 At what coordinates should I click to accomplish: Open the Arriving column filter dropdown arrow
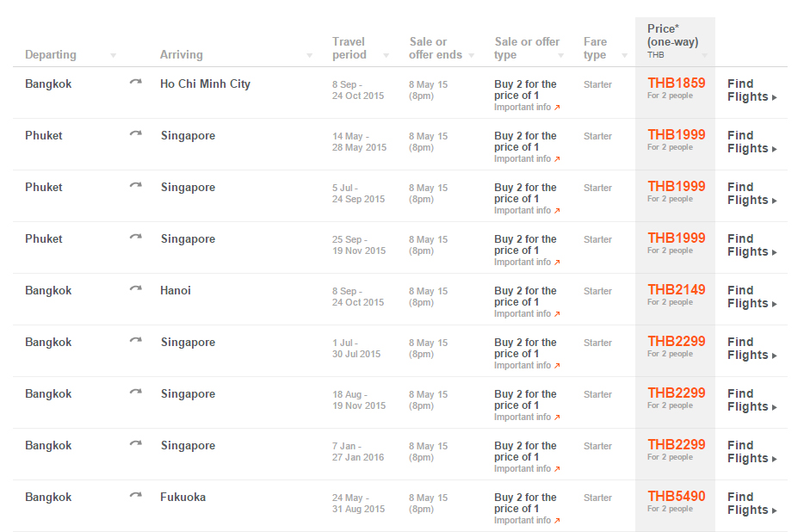click(x=310, y=56)
